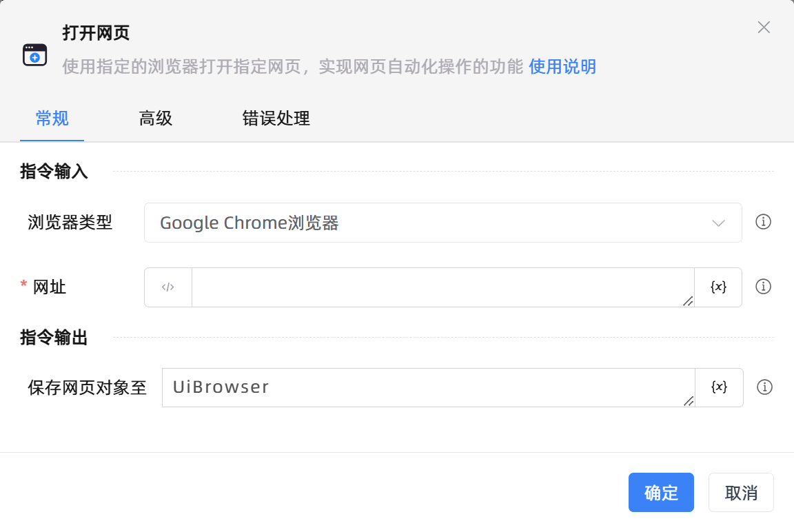794x532 pixels.
Task: Toggle code mode icon in the 网址 field
Action: (x=167, y=287)
